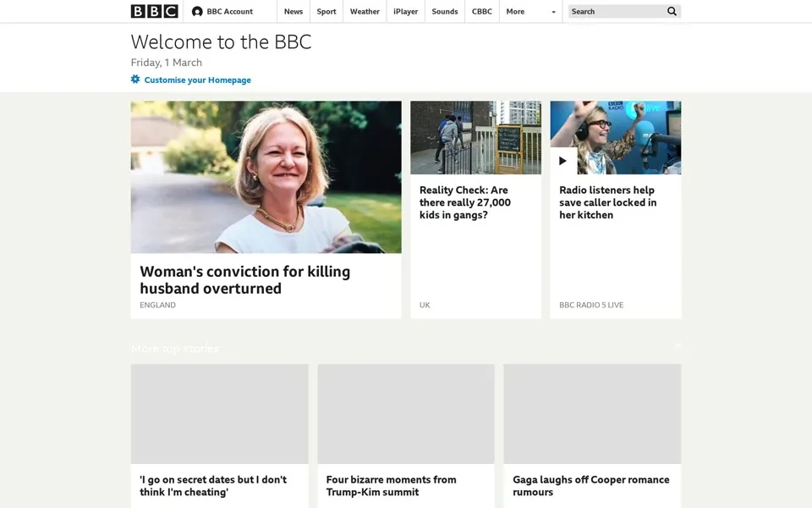Click the BBC Account avatar icon
The height and width of the screenshot is (508, 812).
click(197, 11)
